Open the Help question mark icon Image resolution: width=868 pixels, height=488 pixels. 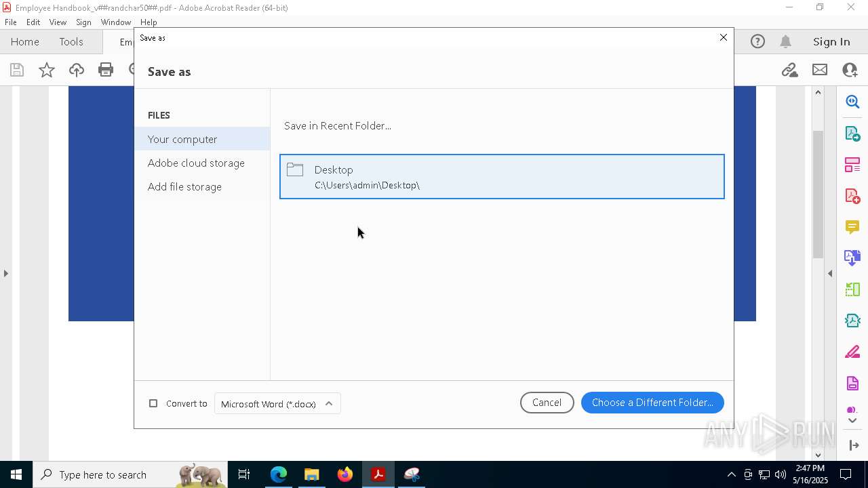(x=757, y=42)
